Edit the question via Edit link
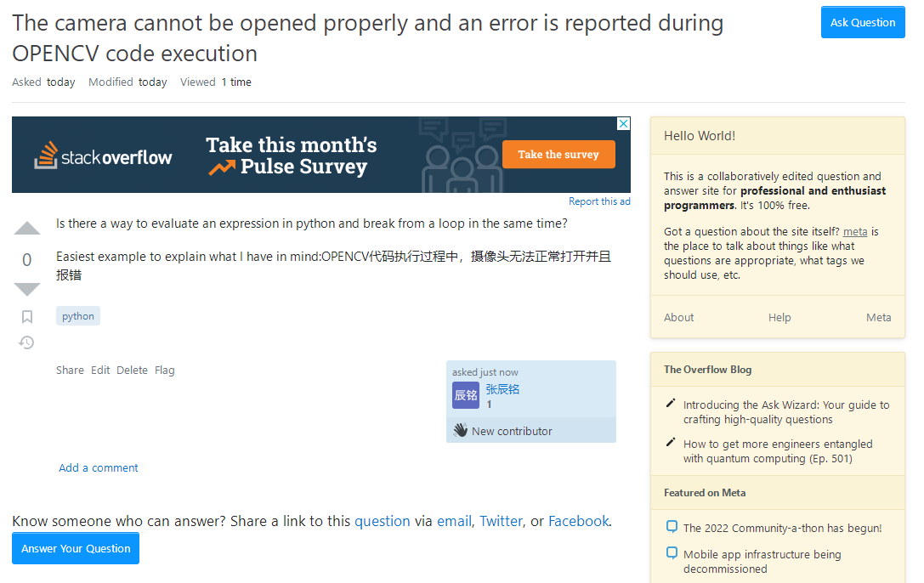Viewport: 924px width, 583px height. click(100, 371)
